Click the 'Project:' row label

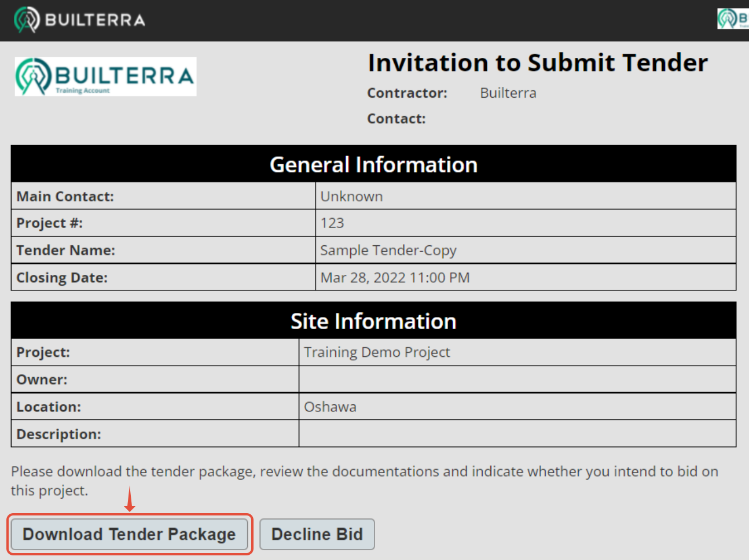pos(43,352)
